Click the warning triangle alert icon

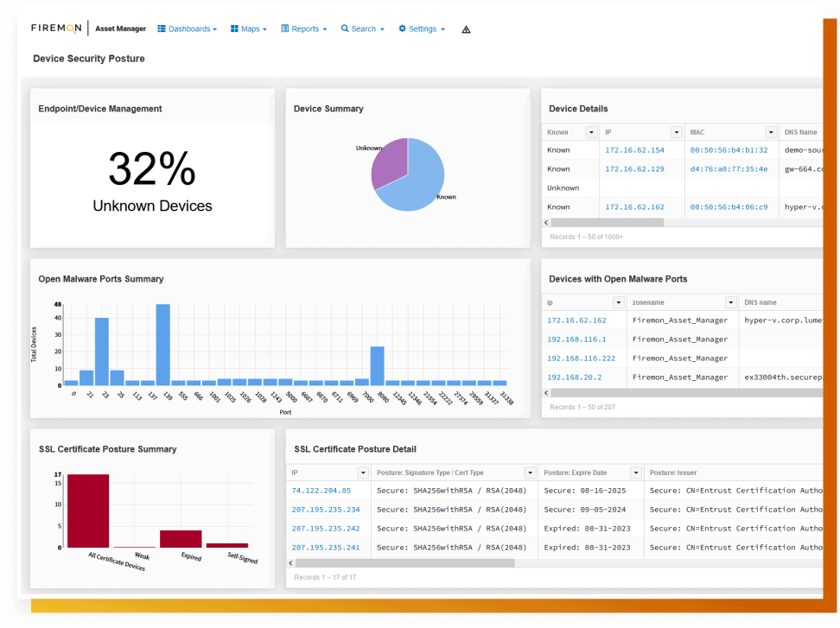466,29
